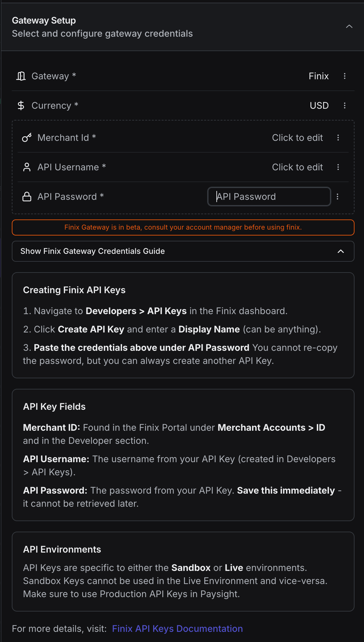364x642 pixels.
Task: Open the Finix gateway selector value
Action: (318, 76)
